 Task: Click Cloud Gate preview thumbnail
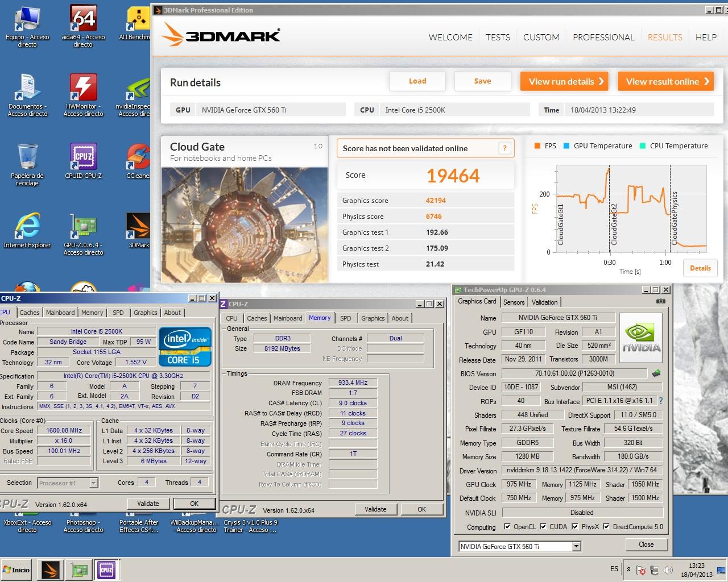click(x=245, y=225)
